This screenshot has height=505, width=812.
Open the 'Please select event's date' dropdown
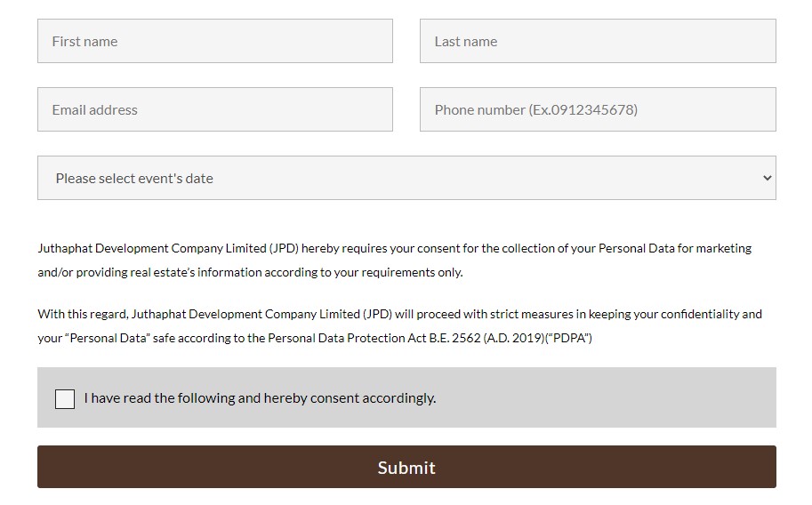406,178
